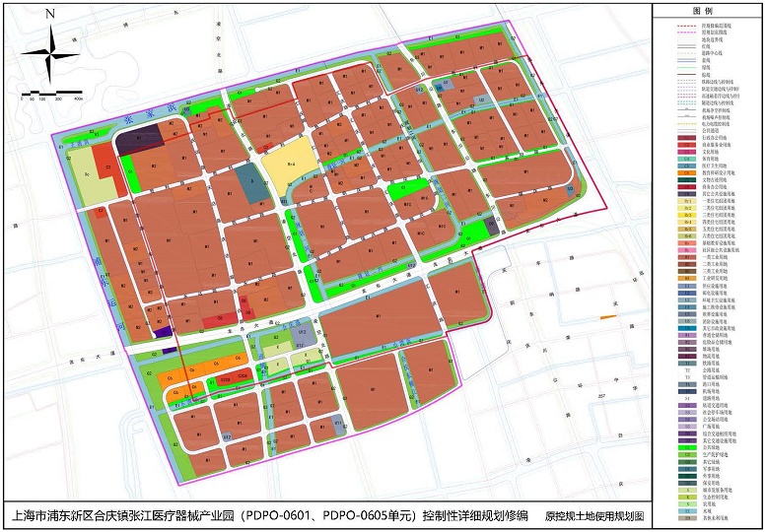Click the small orange marker on the right edge

coord(608,317)
